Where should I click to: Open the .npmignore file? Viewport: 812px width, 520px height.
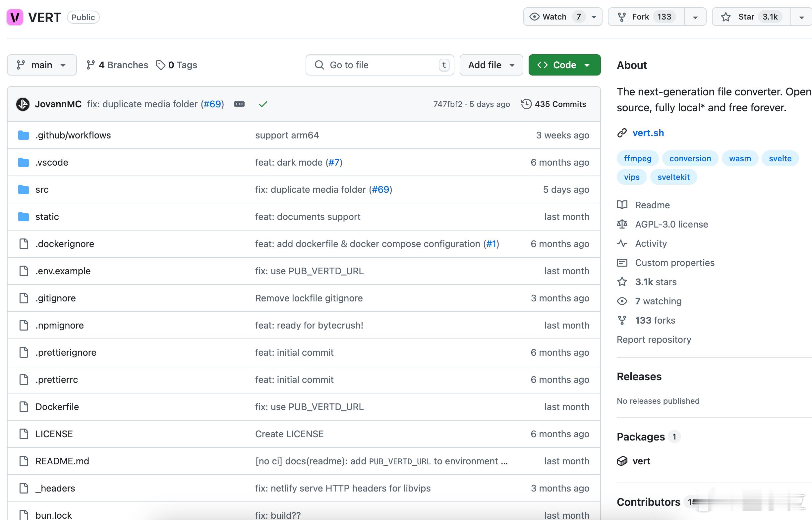(59, 326)
